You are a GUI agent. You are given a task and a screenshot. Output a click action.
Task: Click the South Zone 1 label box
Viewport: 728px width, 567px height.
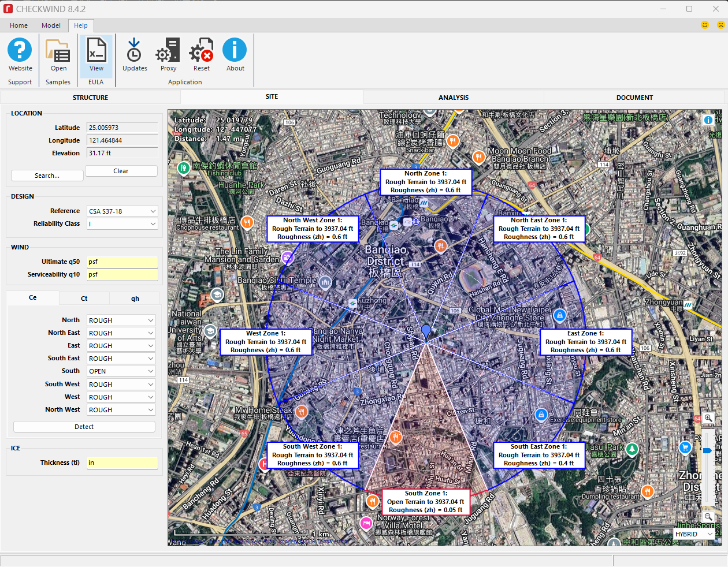(426, 502)
